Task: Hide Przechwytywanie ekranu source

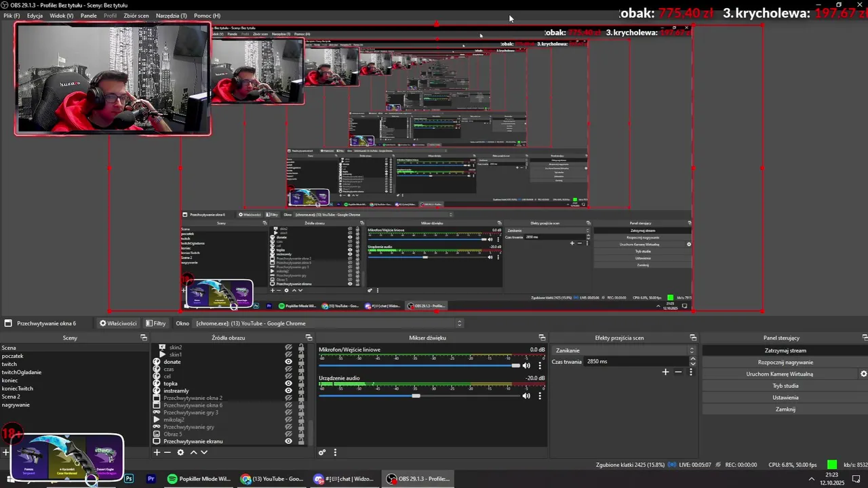Action: (x=288, y=441)
